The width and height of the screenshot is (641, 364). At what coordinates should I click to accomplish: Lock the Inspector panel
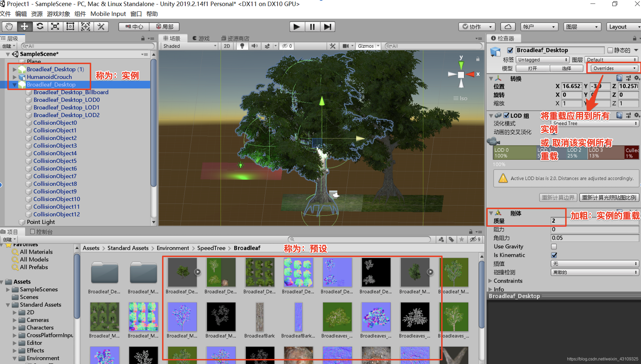(x=634, y=38)
